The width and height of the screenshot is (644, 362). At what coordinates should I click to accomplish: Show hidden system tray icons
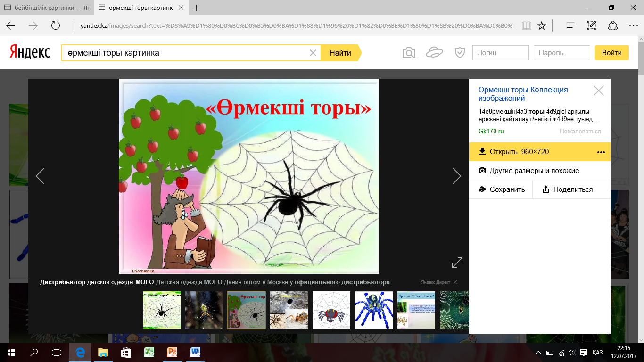(x=539, y=352)
